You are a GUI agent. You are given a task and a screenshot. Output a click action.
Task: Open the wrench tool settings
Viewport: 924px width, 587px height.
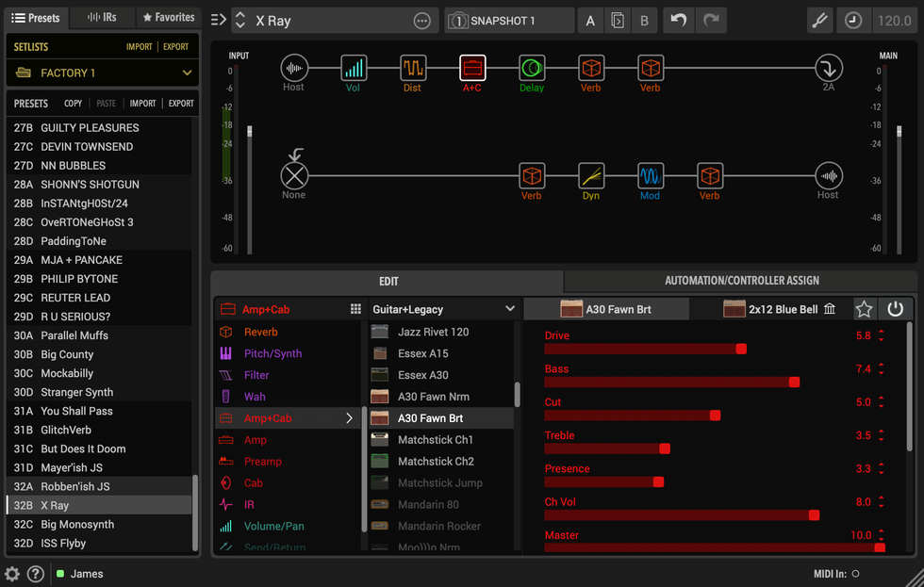[x=820, y=21]
